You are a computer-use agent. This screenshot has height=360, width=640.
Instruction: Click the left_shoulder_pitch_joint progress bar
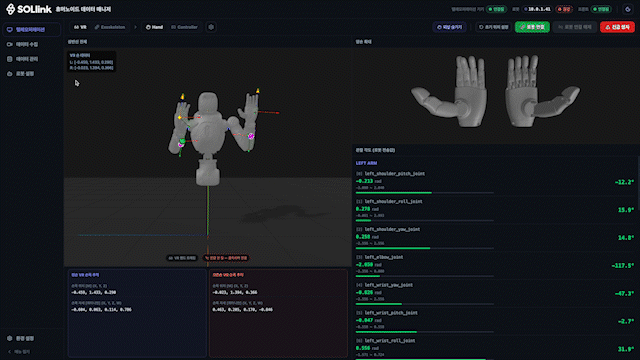[424, 193]
